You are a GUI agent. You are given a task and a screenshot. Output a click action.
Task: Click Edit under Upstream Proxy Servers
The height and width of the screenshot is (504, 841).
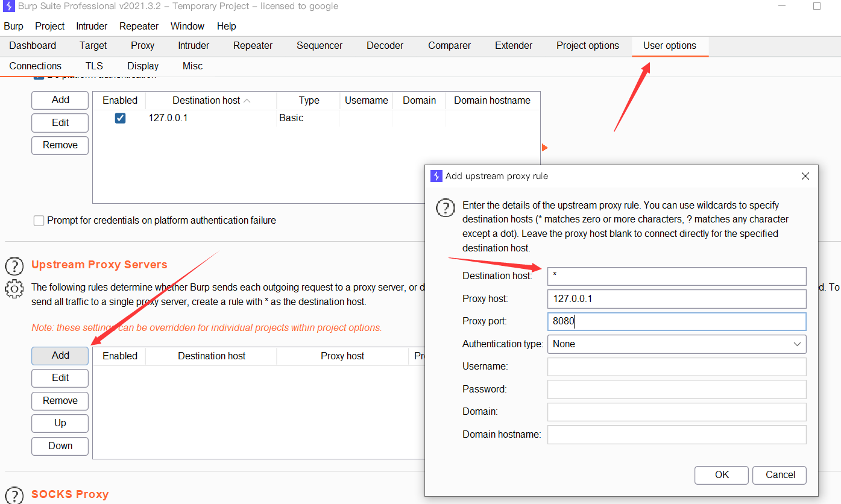[x=60, y=378]
